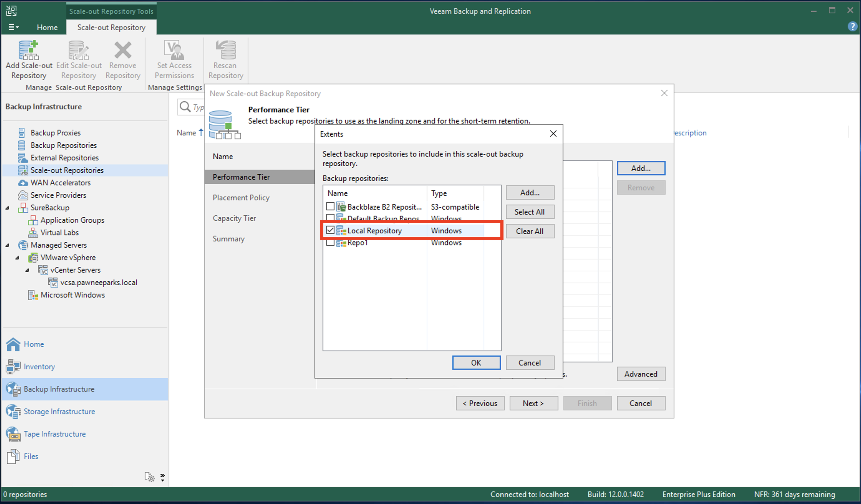The image size is (861, 504).
Task: Cancel the Extents dialog
Action: point(530,363)
